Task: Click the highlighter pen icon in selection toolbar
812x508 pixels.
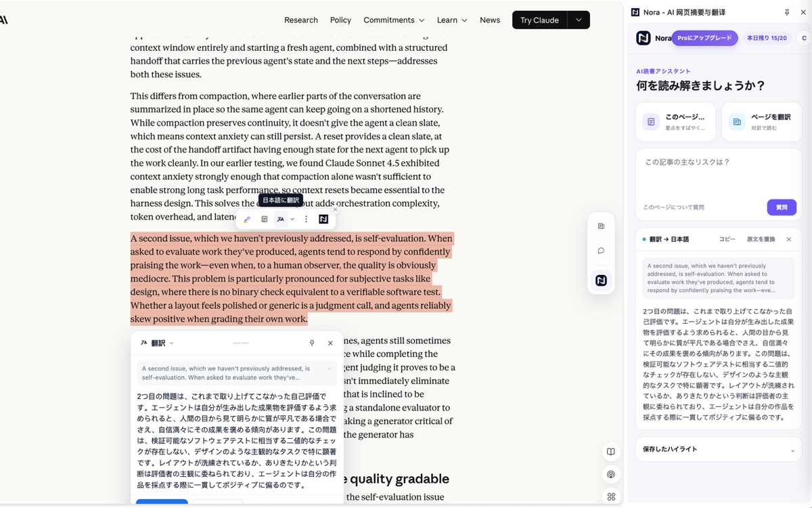Action: point(247,219)
